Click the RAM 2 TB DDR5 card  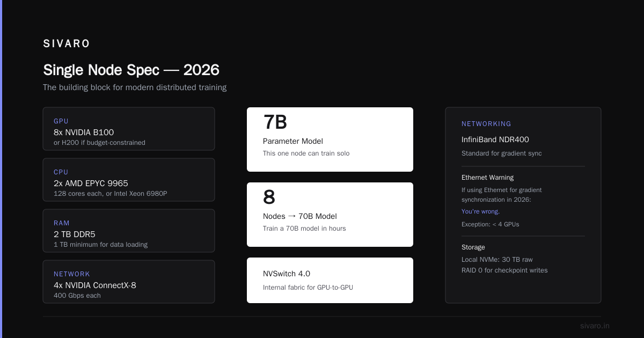129,231
